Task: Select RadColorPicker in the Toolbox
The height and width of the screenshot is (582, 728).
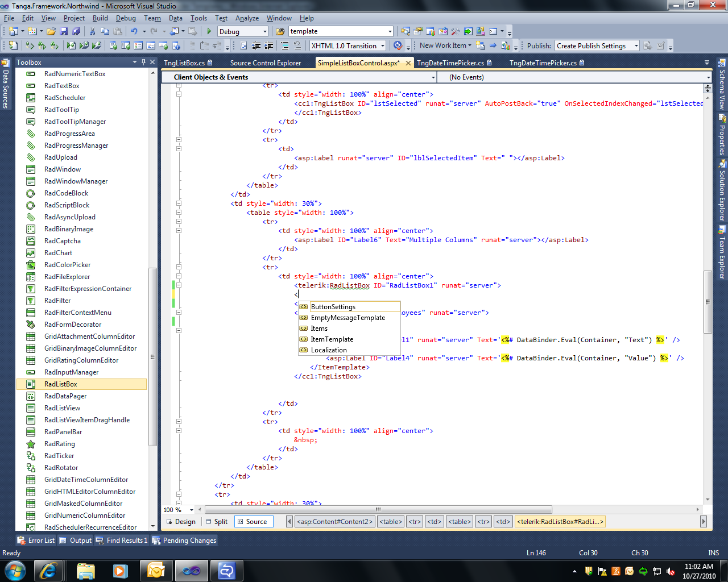Action: [x=67, y=265]
